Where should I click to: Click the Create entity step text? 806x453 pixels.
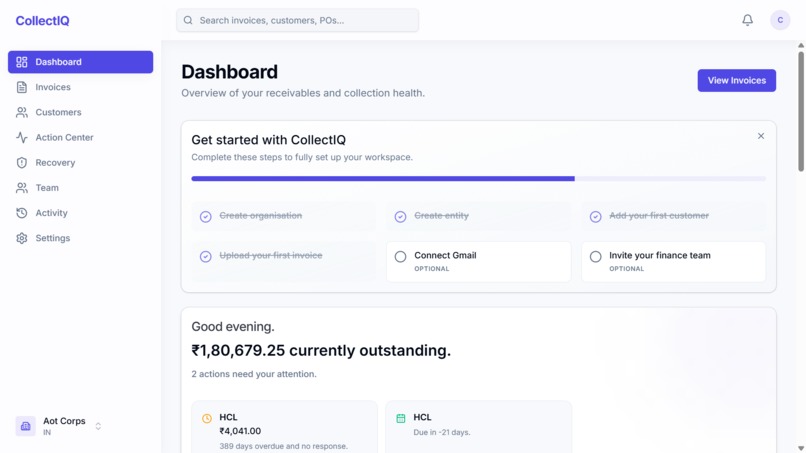442,215
